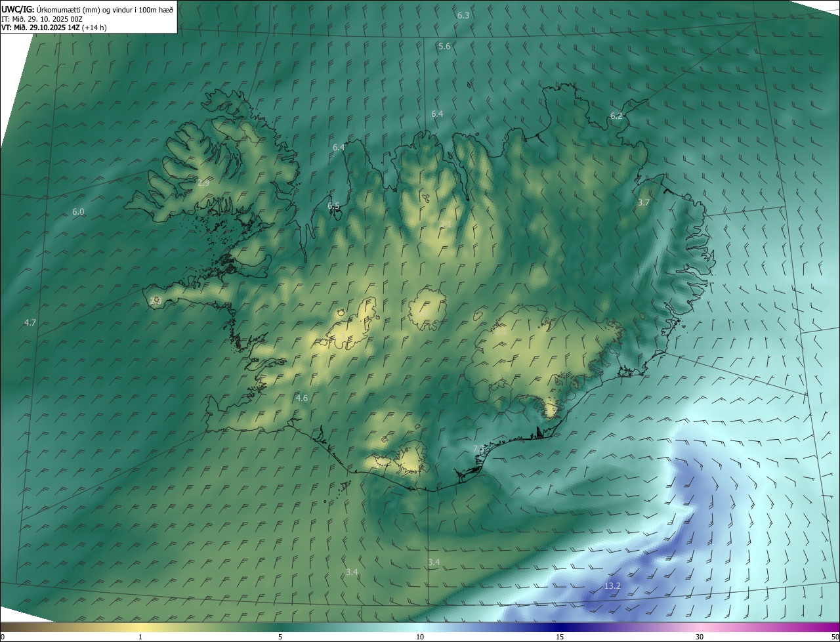Click the 4.7 value label
The height and width of the screenshot is (642, 840).
coord(30,322)
